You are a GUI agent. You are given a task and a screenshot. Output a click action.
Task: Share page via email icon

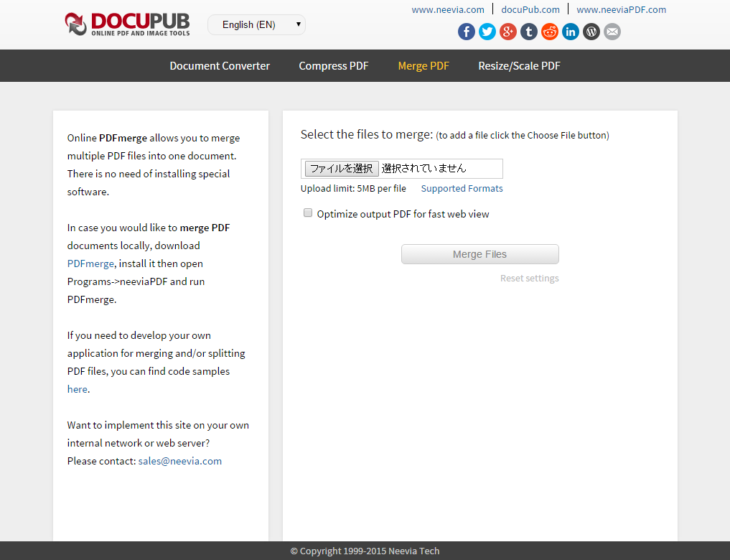(612, 32)
